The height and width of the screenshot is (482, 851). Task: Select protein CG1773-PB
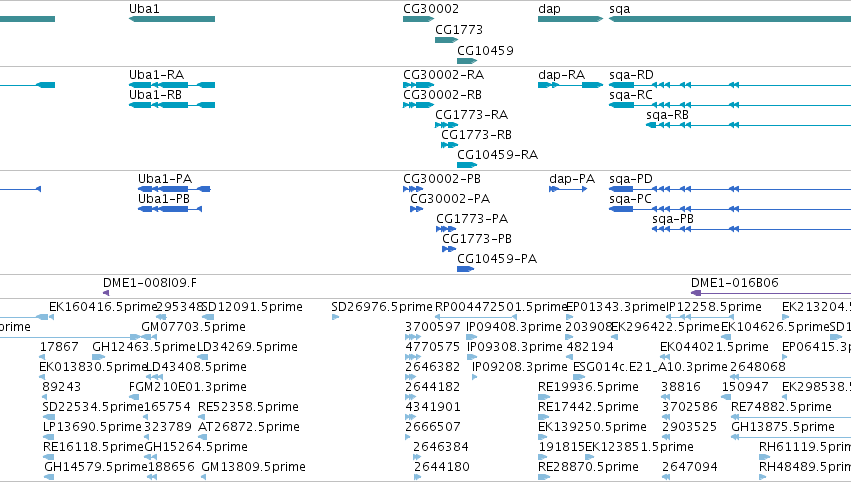tap(449, 249)
